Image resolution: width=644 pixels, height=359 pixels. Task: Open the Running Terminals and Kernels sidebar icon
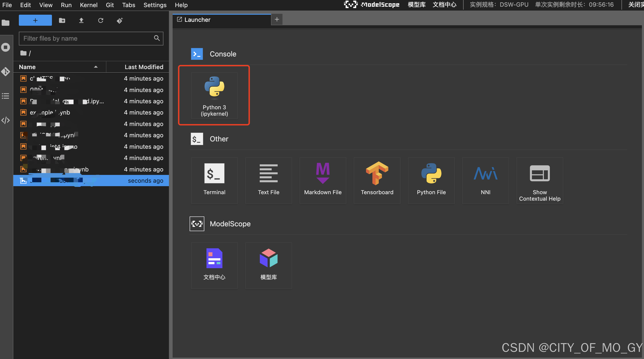click(6, 47)
